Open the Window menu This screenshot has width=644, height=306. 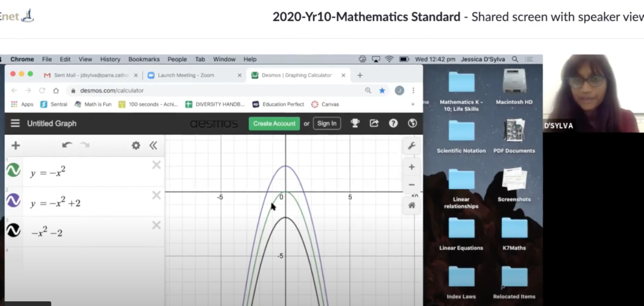(x=224, y=59)
